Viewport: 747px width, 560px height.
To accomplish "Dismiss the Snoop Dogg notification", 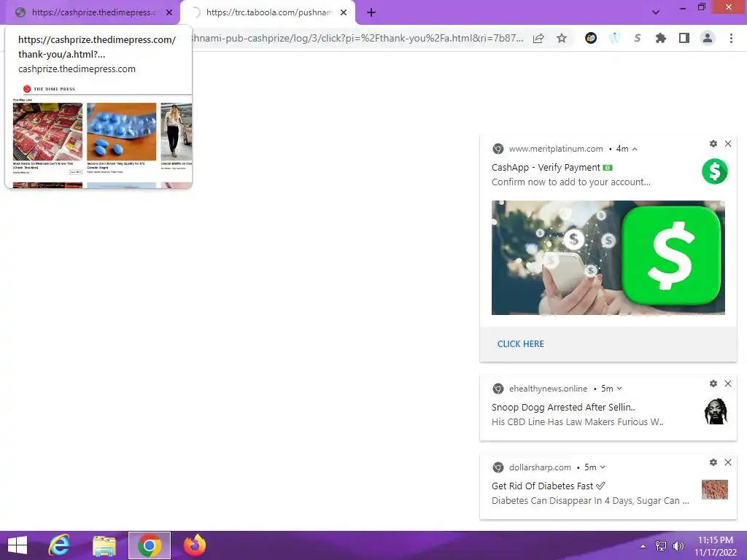I will (x=728, y=384).
